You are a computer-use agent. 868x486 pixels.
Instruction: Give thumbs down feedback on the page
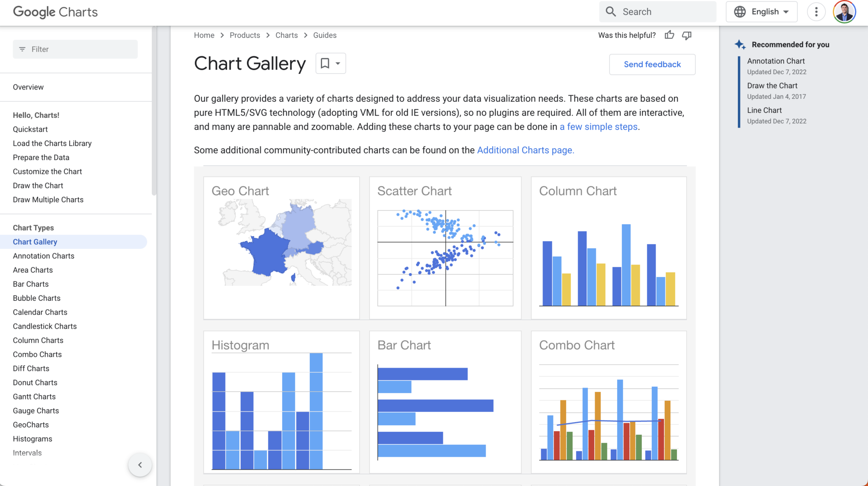[687, 35]
